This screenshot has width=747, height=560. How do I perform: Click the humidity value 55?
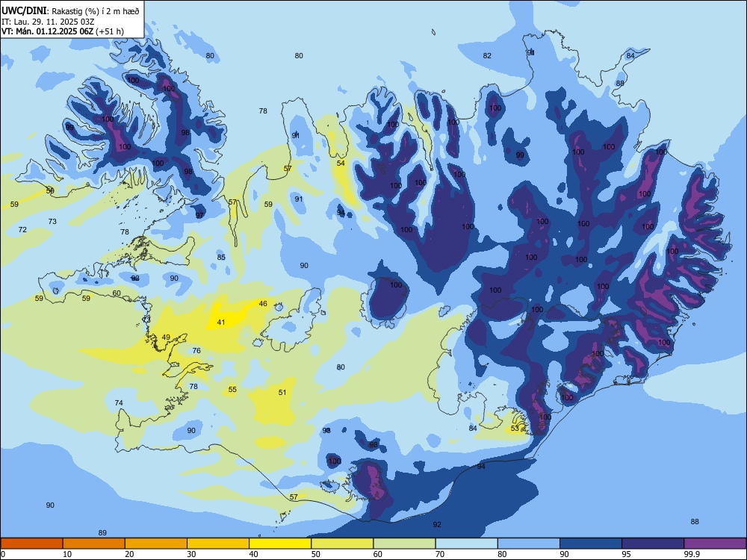(x=232, y=390)
